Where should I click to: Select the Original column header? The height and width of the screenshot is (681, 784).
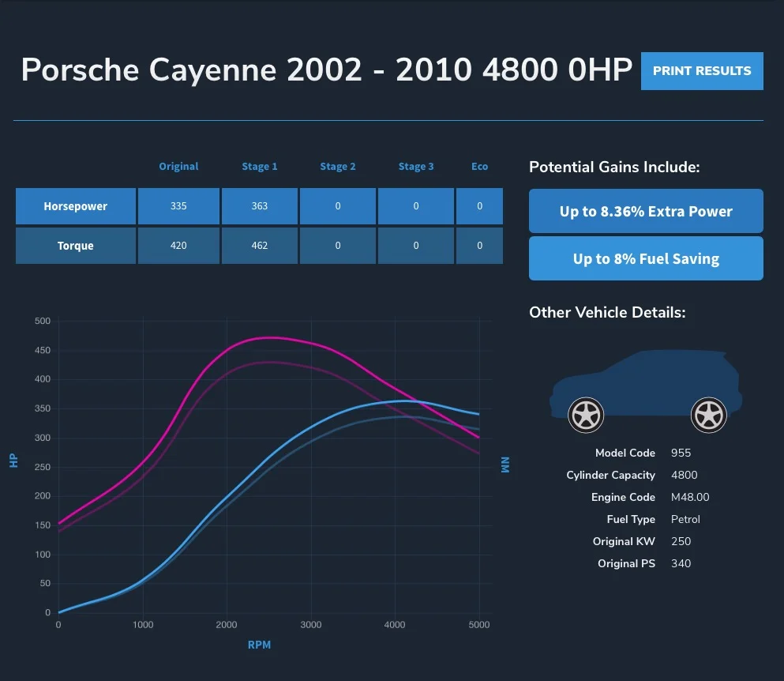click(178, 166)
